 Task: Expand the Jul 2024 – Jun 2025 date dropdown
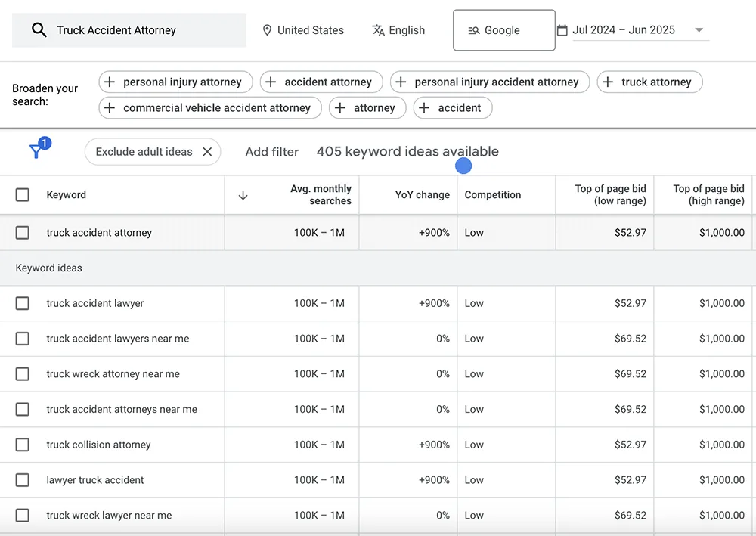coord(699,30)
